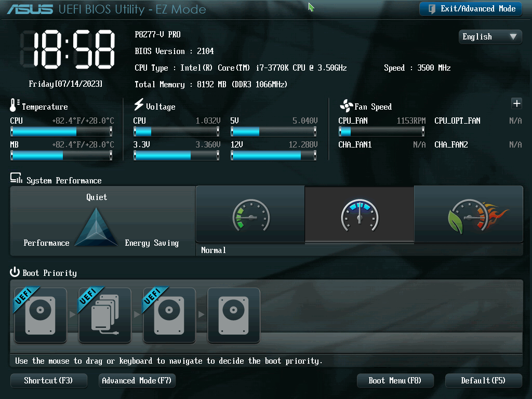Click the fan icon beside Fan Speed
532x399 pixels.
(x=347, y=106)
